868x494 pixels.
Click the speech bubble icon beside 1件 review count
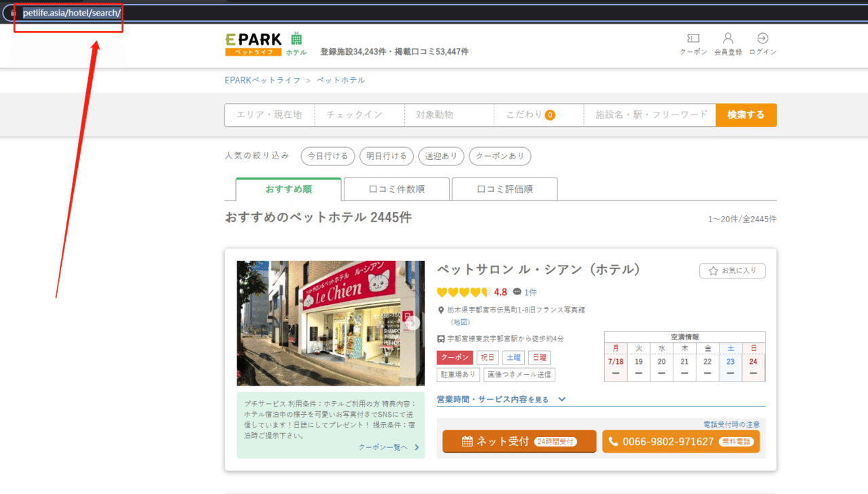[517, 291]
